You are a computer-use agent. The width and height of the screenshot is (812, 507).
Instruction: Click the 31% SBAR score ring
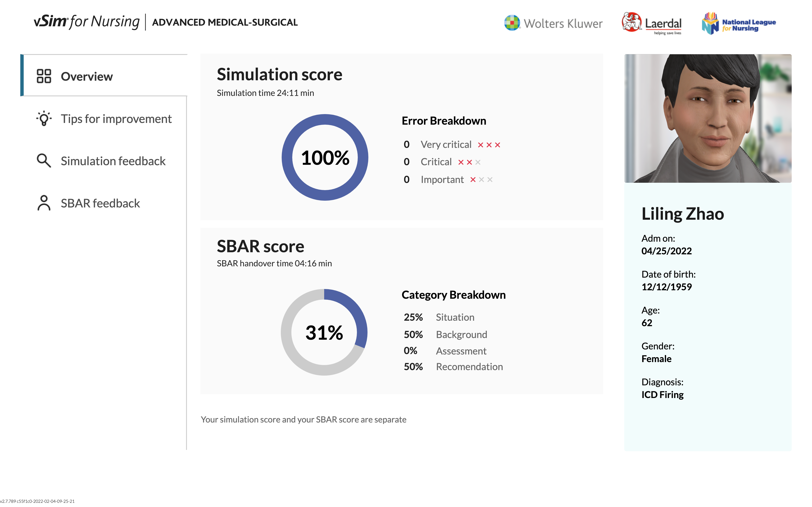point(324,332)
